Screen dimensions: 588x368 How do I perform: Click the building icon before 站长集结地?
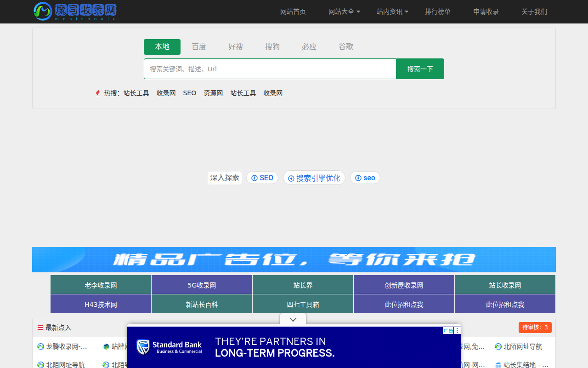point(498,364)
